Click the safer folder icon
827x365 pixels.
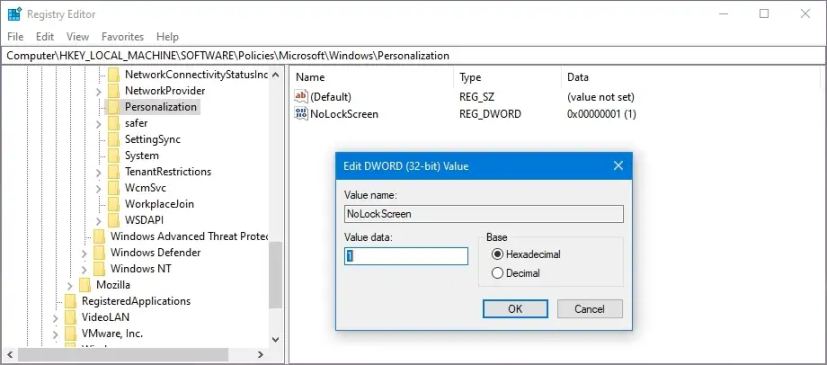point(114,123)
